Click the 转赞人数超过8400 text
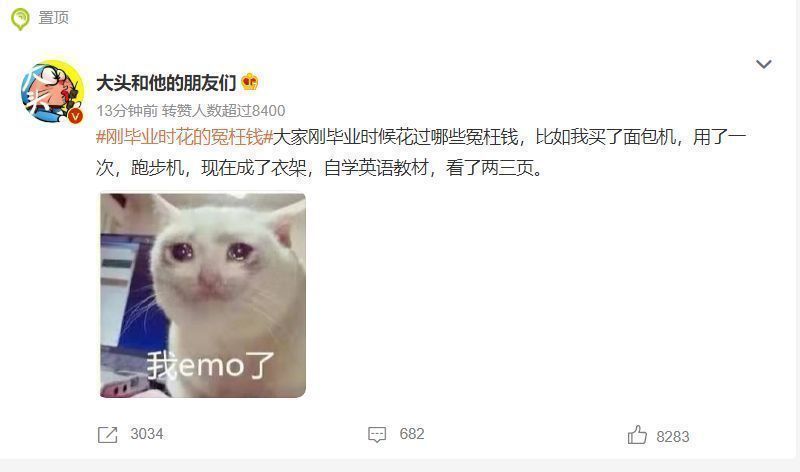This screenshot has height=472, width=800. [223, 110]
